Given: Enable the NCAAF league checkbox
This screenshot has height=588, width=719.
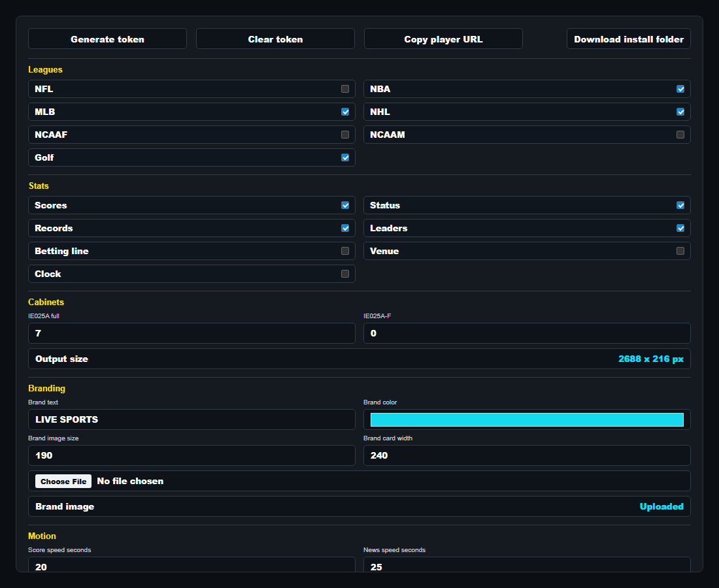Looking at the screenshot, I should [x=345, y=135].
